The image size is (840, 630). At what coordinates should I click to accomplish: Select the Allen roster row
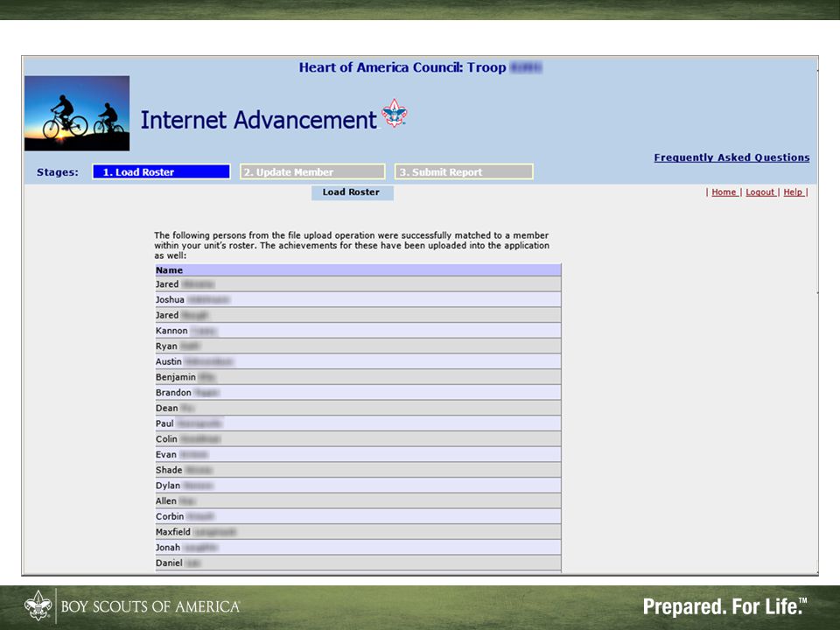pos(358,501)
